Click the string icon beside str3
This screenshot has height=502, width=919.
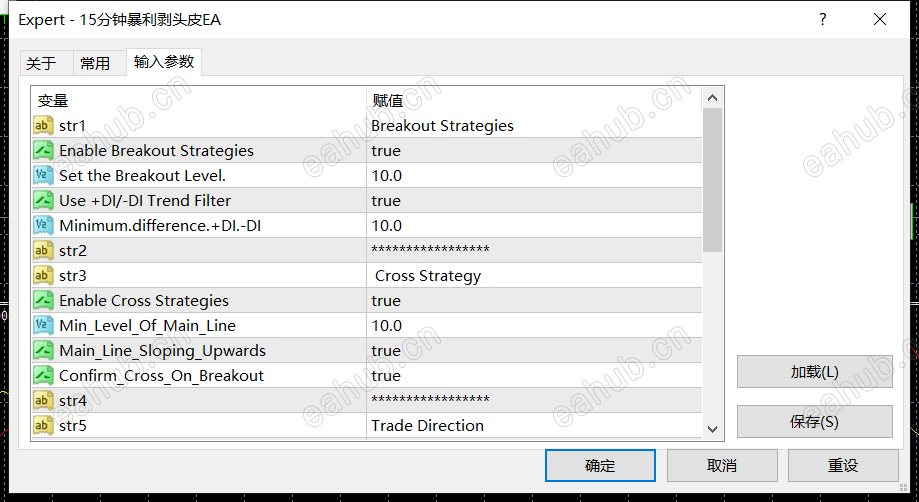tap(43, 275)
